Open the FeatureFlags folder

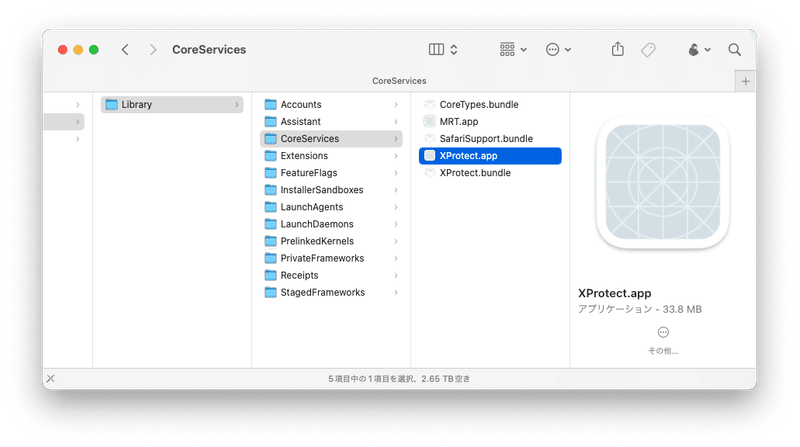(x=331, y=173)
